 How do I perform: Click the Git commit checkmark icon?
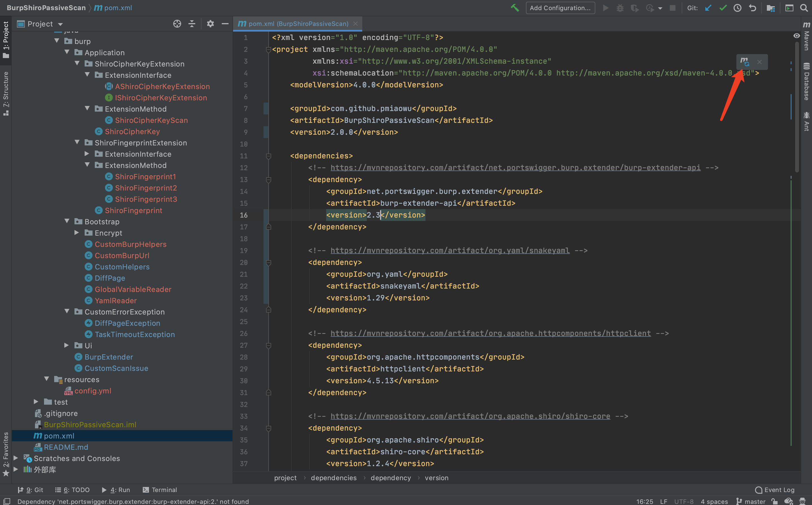click(723, 8)
